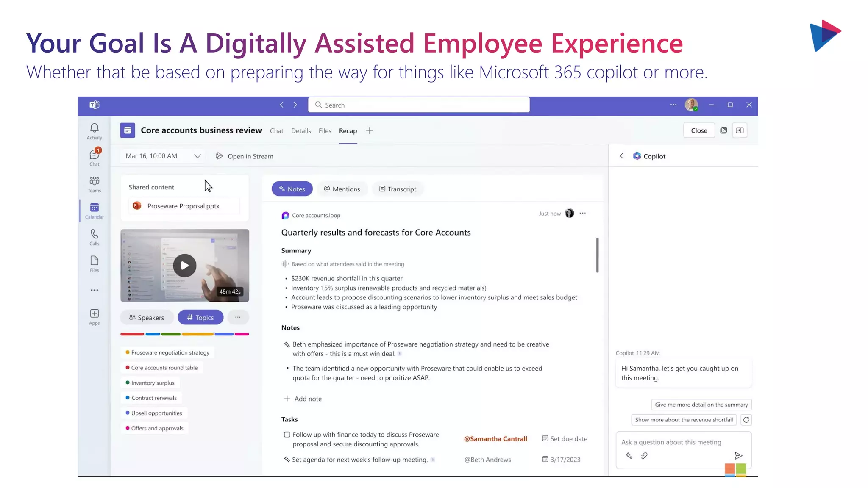The image size is (868, 488).
Task: Open Files in the left sidebar
Action: 94,264
